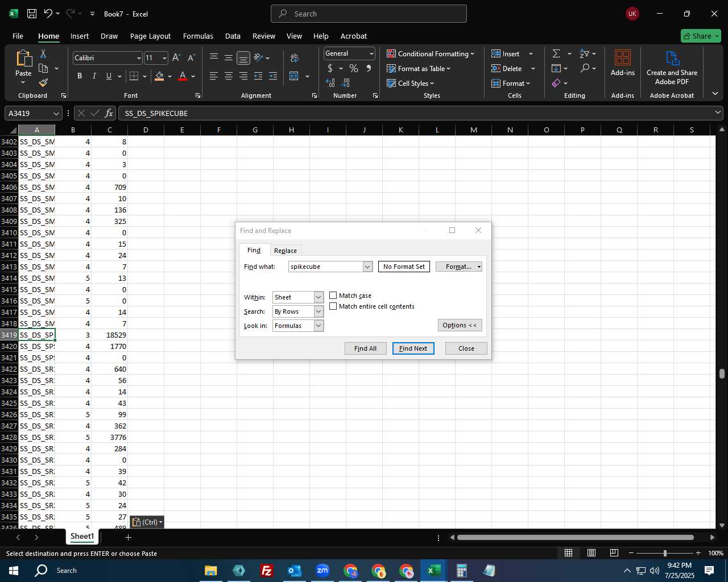Screen dimensions: 728x582
Task: Open the Name Box dropdown arrow
Action: click(56, 113)
